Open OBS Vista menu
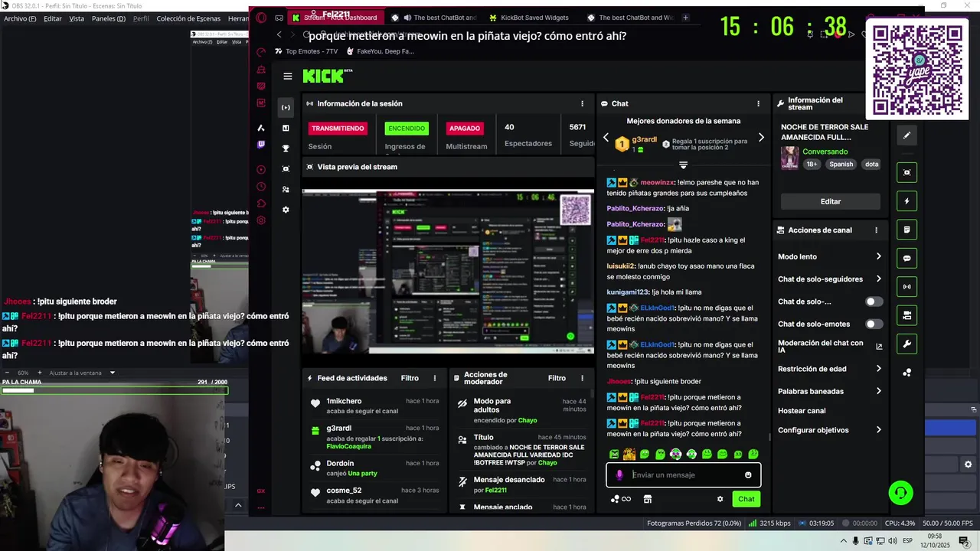980x551 pixels. click(77, 18)
